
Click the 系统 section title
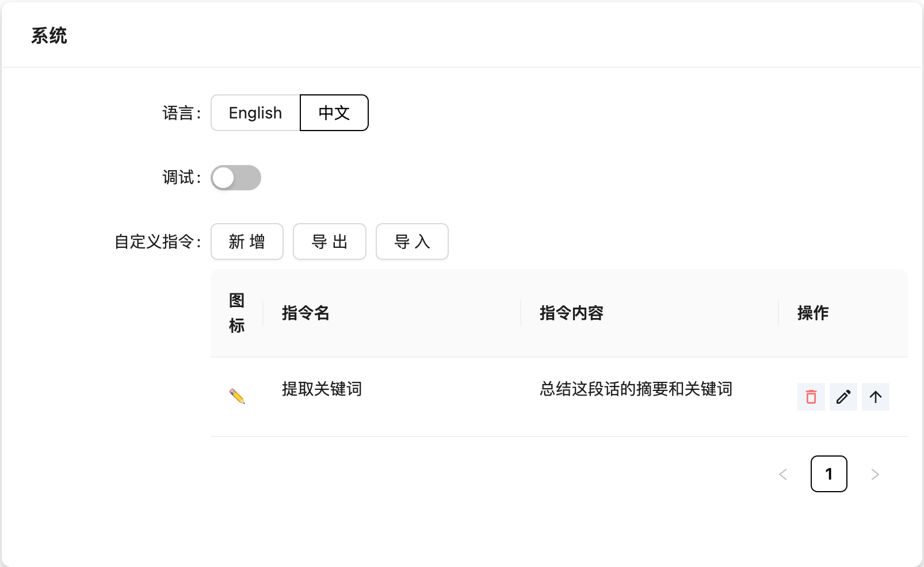(x=49, y=36)
